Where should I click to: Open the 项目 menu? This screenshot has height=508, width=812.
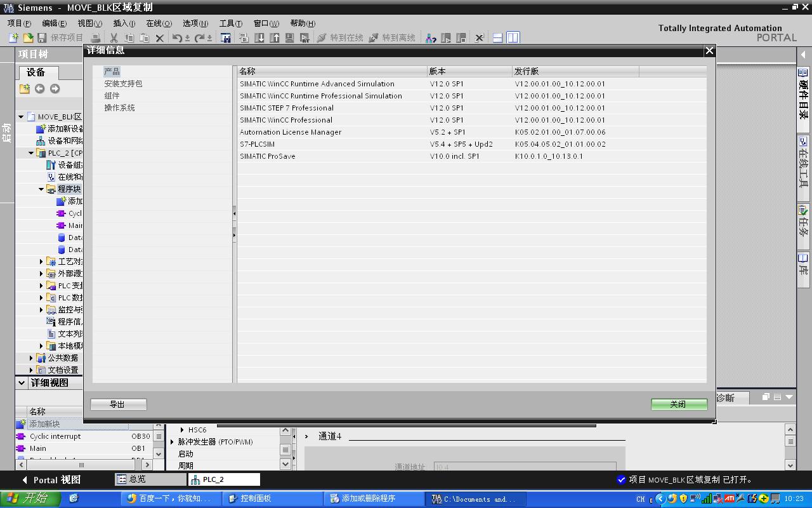click(x=19, y=23)
